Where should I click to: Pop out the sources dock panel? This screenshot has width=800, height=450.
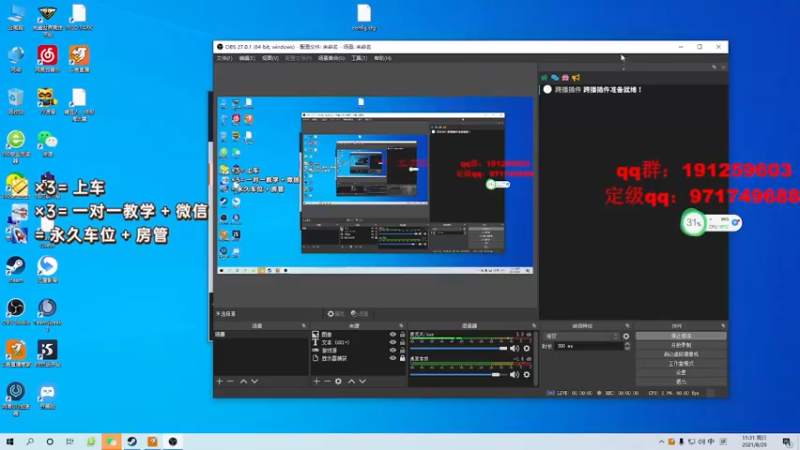coord(401,326)
